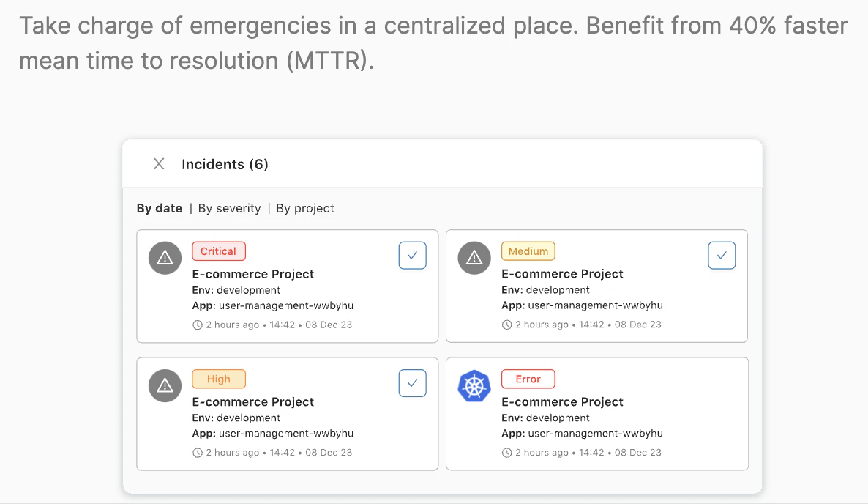Toggle the checkbox on the Medium incident
868x504 pixels.
pyautogui.click(x=722, y=256)
